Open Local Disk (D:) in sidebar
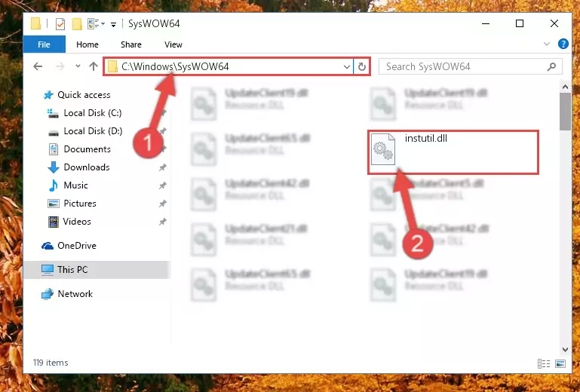This screenshot has width=580, height=392. click(93, 131)
